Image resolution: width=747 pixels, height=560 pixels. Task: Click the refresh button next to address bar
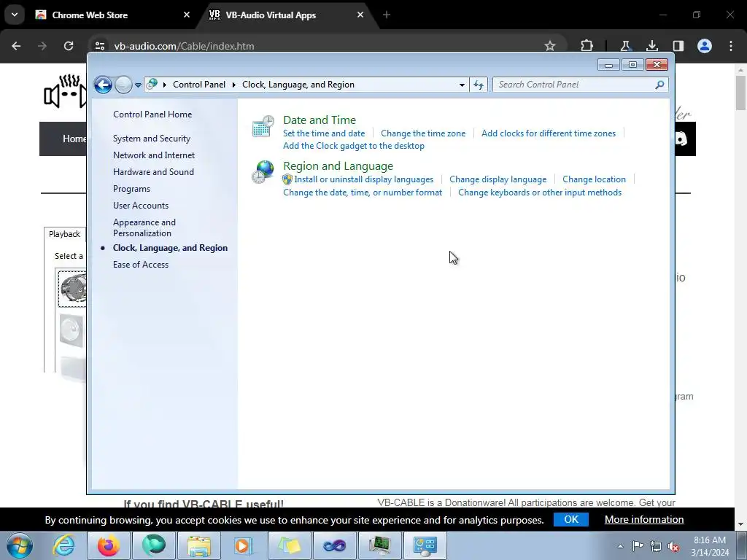[x=479, y=85]
